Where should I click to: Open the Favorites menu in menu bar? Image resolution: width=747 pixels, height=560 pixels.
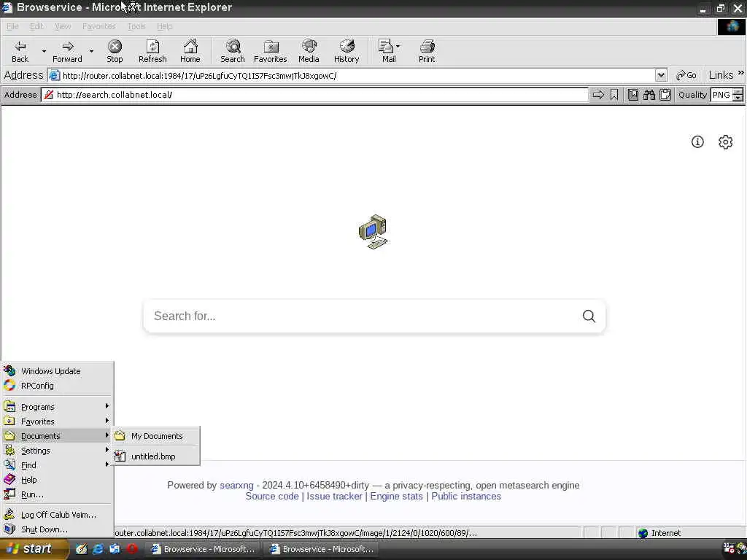coord(98,26)
